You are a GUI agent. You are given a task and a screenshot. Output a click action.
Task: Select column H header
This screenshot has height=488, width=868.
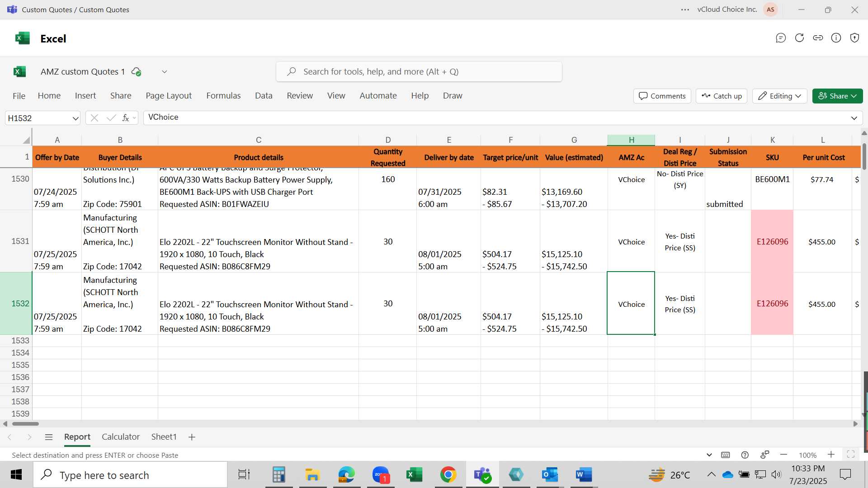coord(631,140)
